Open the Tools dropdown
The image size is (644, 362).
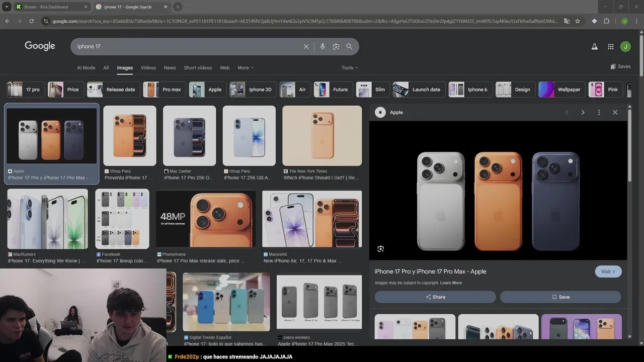350,68
